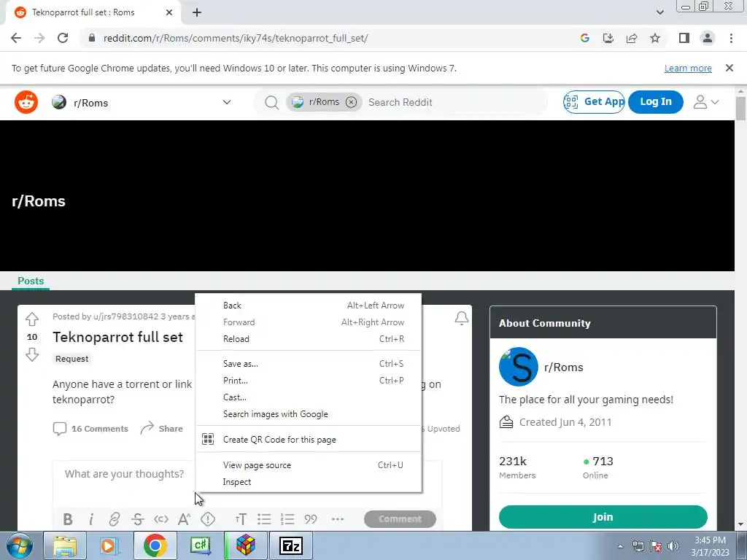Viewport: 747px width, 560px height.
Task: Open the 16 Comments link
Action: click(x=90, y=429)
